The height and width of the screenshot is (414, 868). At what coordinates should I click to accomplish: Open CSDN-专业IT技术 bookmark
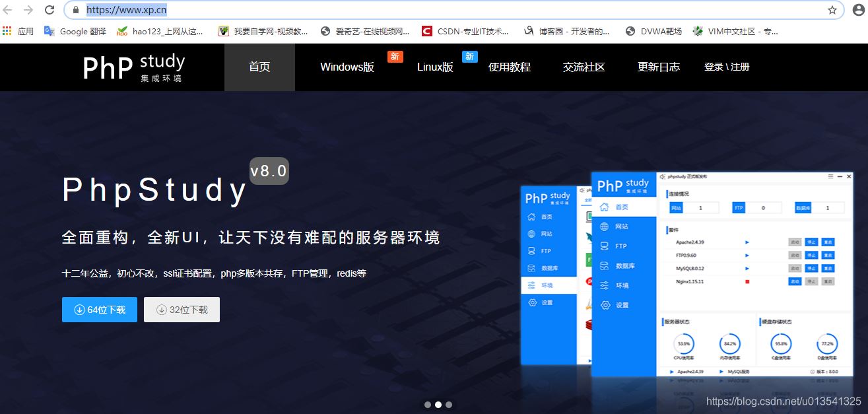point(465,31)
